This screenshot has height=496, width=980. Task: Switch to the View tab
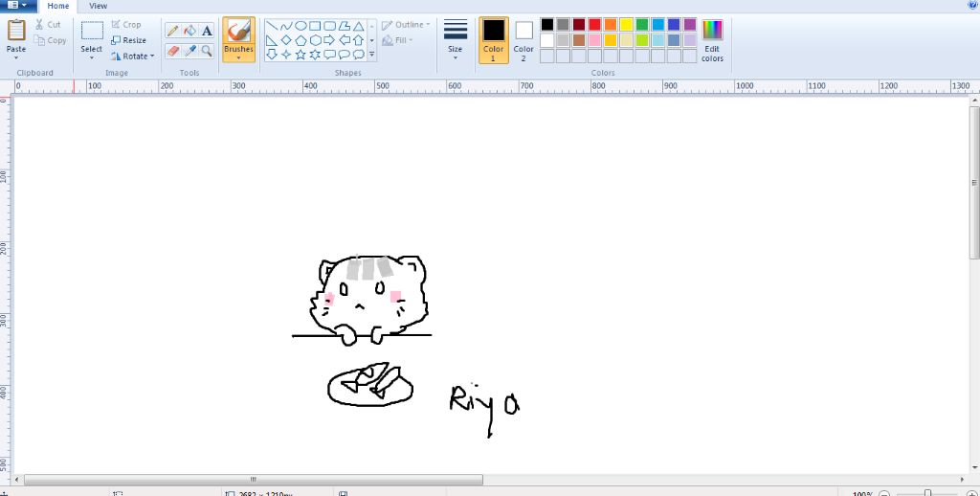(x=99, y=6)
